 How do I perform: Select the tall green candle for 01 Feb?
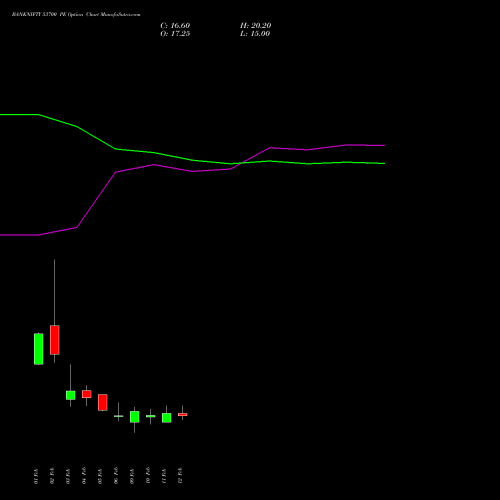click(39, 349)
